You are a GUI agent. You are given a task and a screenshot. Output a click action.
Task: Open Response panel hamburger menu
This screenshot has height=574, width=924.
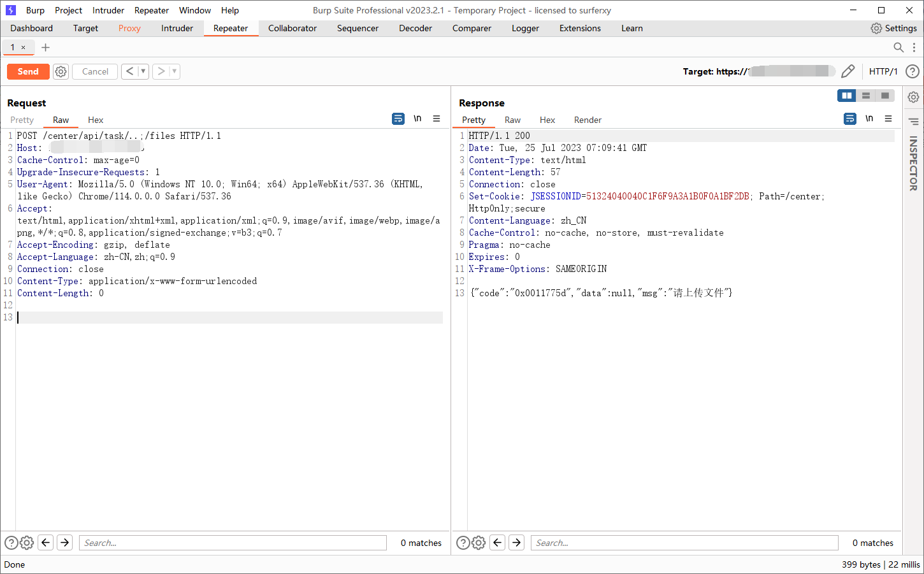tap(888, 118)
